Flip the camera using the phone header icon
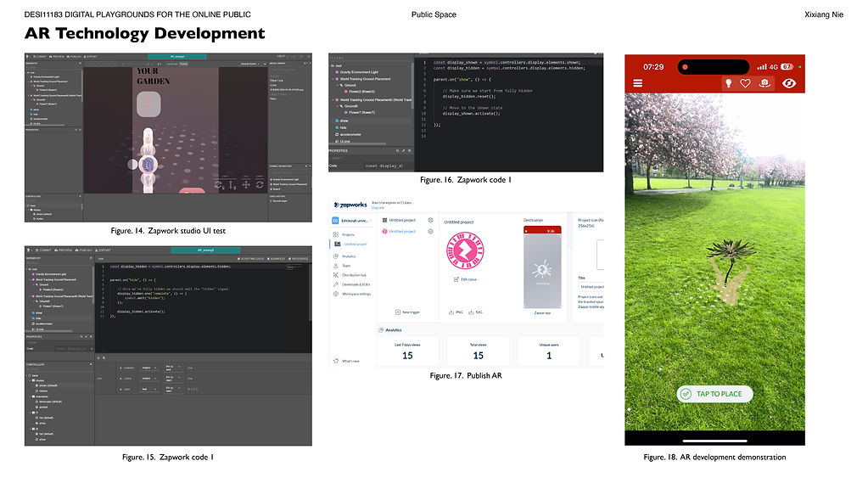Screen dimensions: 868x489 click(764, 83)
